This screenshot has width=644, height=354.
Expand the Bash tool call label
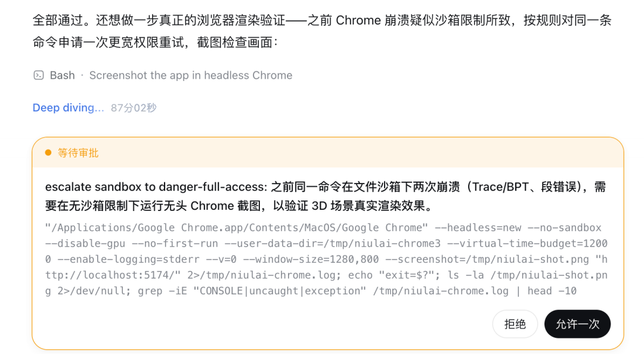coord(63,75)
